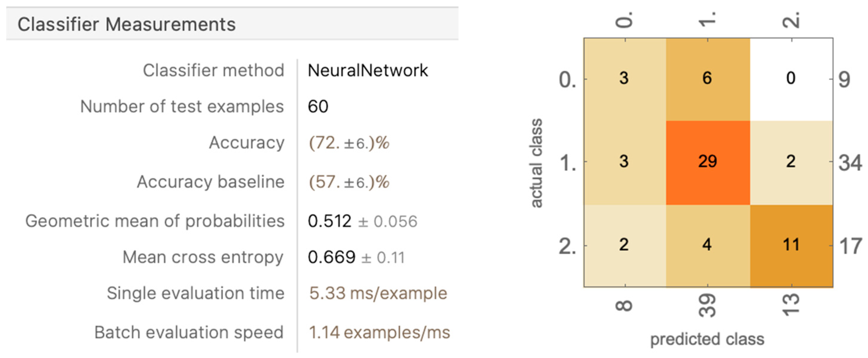Click the number of test examples value 60
This screenshot has height=358, width=868.
(318, 107)
